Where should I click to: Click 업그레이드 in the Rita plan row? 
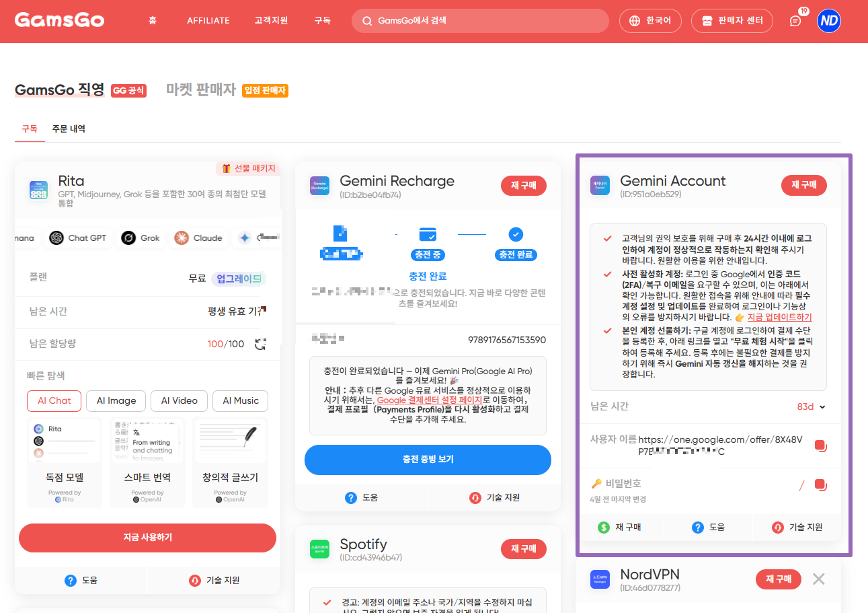point(239,279)
